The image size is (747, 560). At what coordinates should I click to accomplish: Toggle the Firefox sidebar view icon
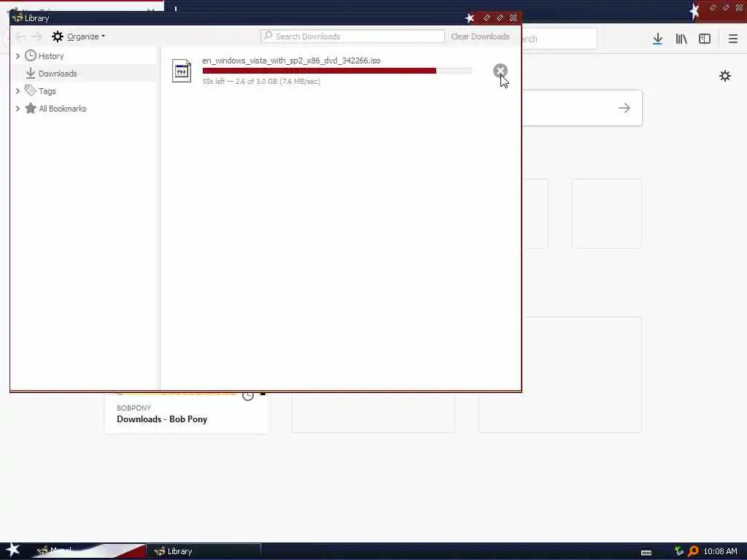point(704,39)
